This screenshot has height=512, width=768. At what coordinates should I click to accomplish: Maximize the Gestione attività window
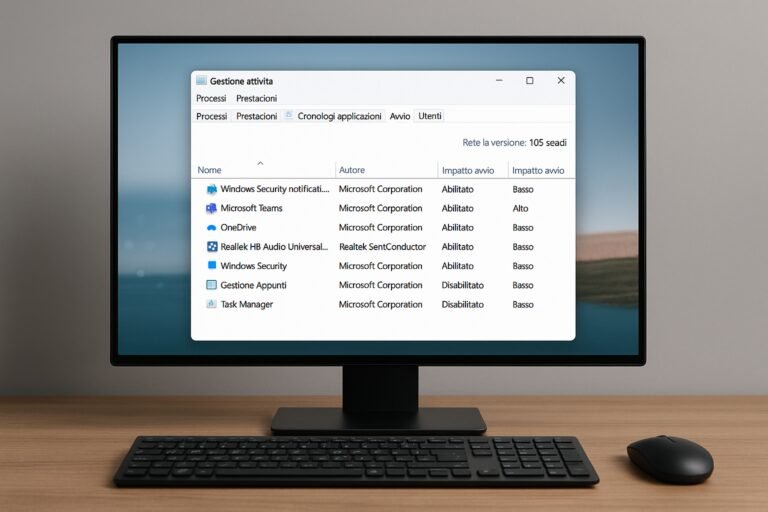[529, 81]
